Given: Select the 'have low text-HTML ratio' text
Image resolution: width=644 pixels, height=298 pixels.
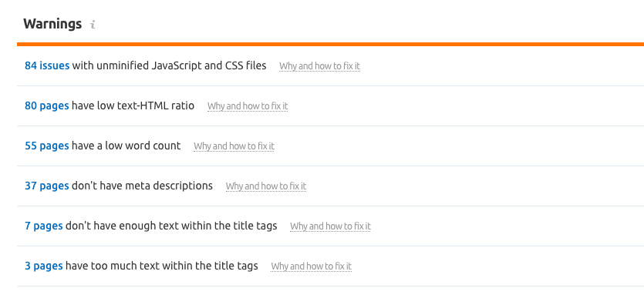Looking at the screenshot, I should 133,105.
